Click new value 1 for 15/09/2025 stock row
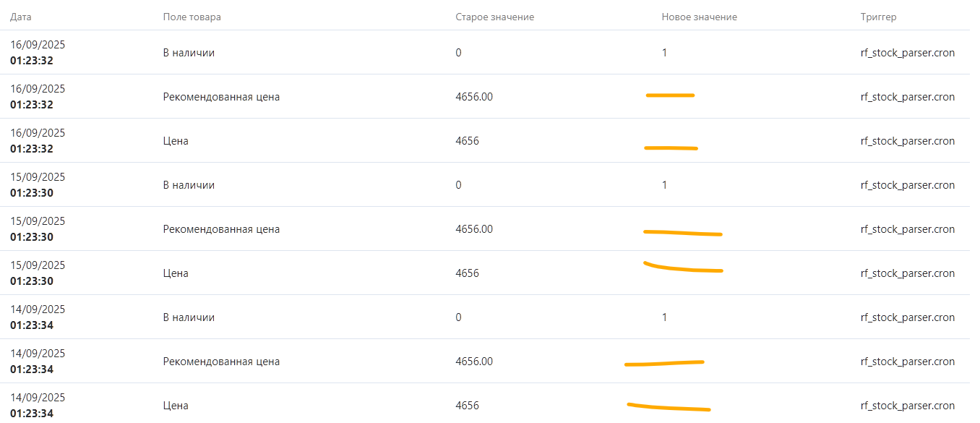980x423 pixels. coord(664,185)
